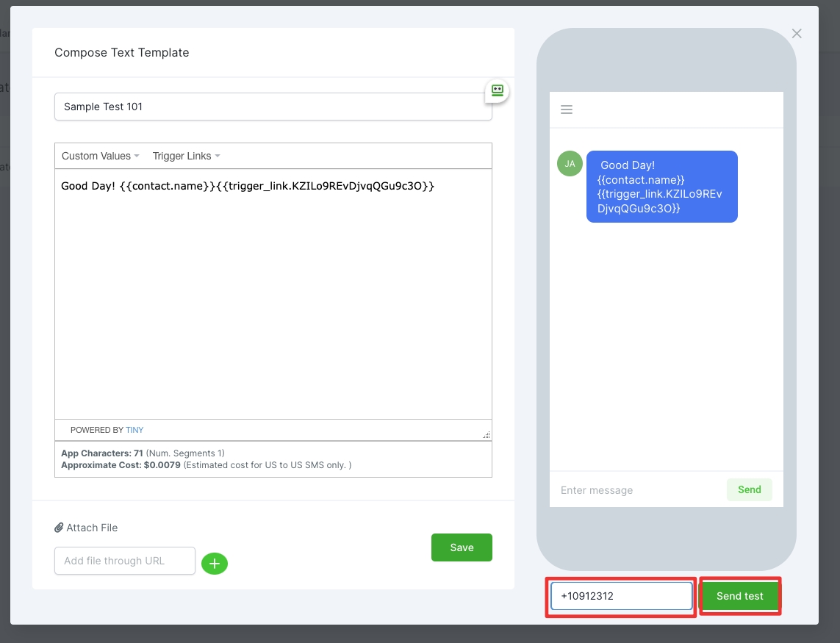Open the TINY link in editor footer
840x643 pixels.
click(x=134, y=430)
